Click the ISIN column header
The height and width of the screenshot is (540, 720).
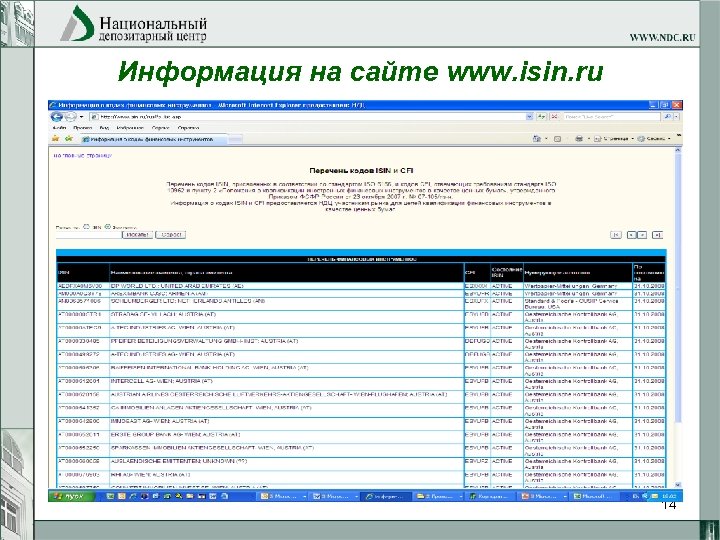[83, 272]
